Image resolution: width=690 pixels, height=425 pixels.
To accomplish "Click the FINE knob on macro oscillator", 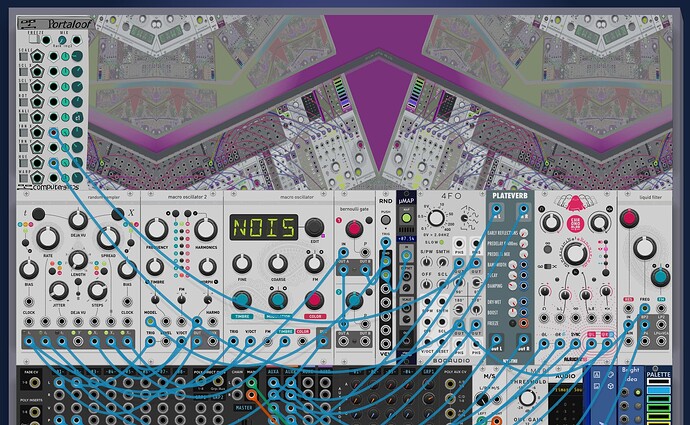I will pos(242,263).
